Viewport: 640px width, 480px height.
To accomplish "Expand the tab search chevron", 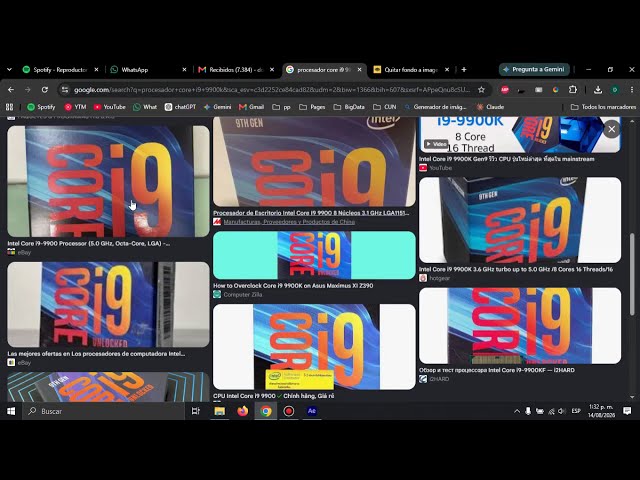I will click(x=9, y=70).
